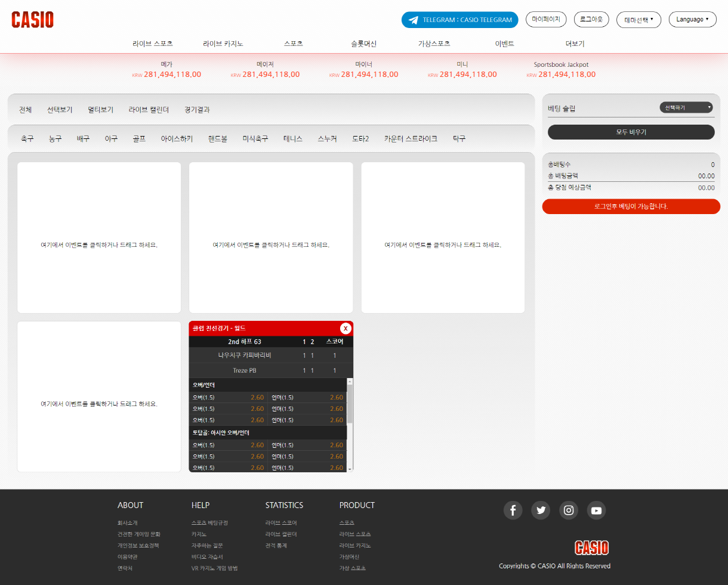Click the YouTube icon in the footer
The image size is (728, 585).
[x=596, y=510]
